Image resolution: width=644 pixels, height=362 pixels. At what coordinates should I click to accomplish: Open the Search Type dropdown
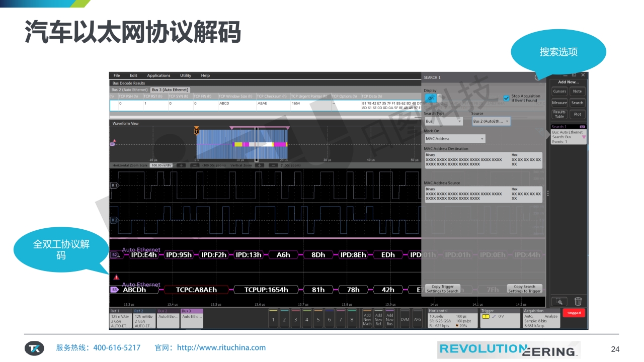click(444, 121)
